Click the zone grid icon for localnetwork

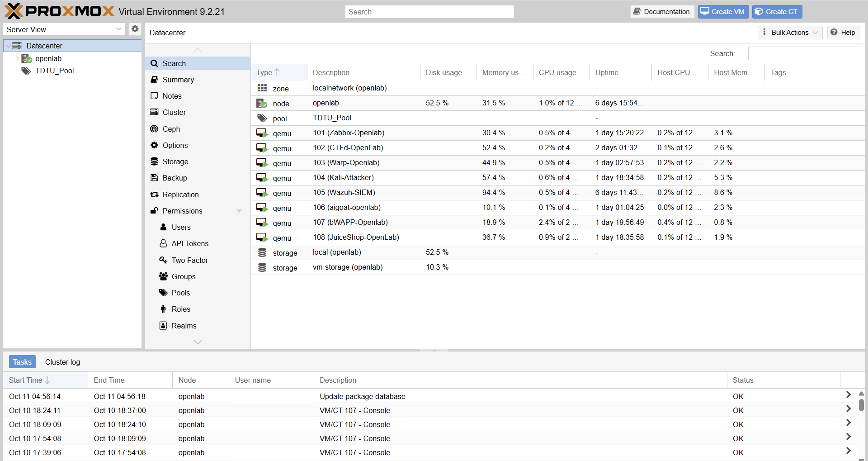[x=262, y=88]
